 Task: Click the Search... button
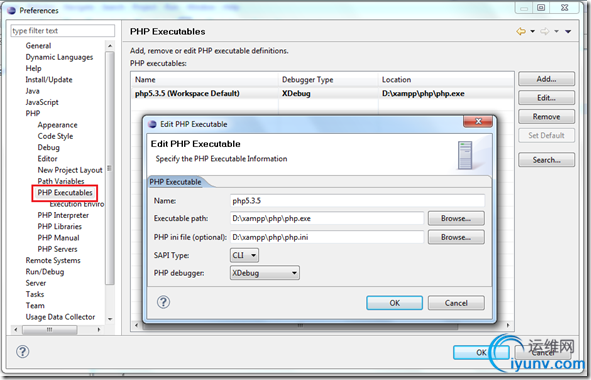click(x=547, y=160)
